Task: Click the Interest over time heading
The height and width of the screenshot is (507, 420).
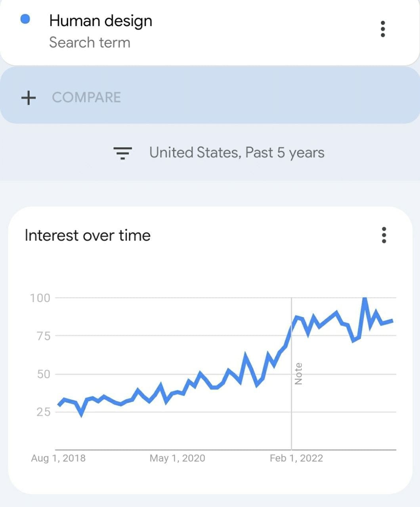Action: (88, 235)
